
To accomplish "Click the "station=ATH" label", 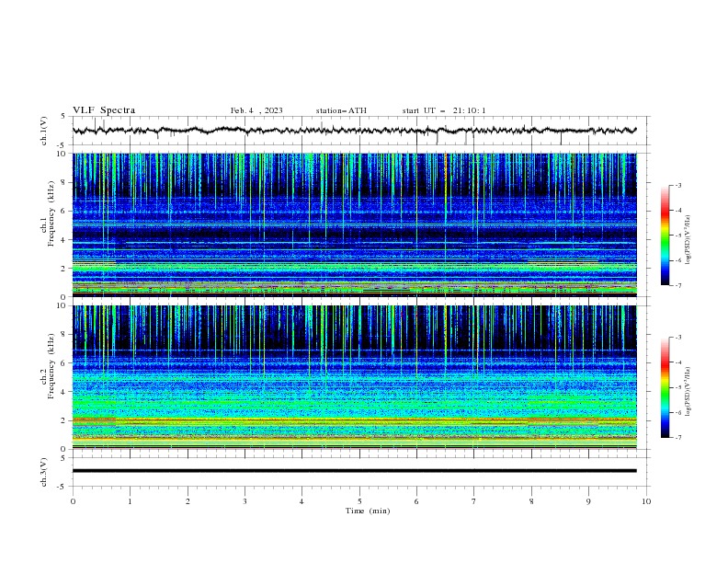I will click(341, 110).
